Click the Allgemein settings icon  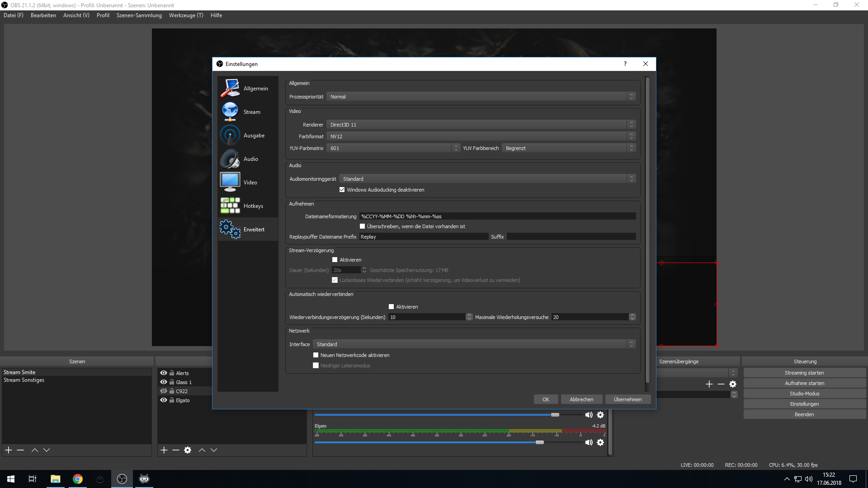230,88
